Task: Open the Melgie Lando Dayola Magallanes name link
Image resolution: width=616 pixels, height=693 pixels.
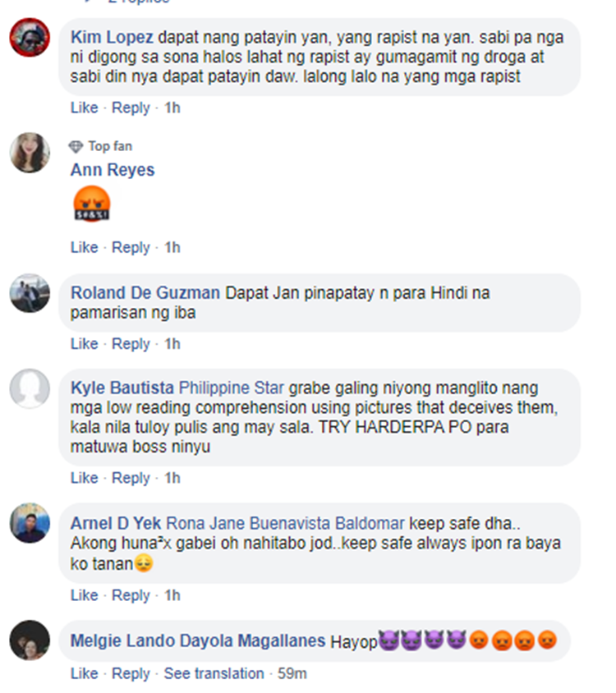Action: click(x=198, y=640)
